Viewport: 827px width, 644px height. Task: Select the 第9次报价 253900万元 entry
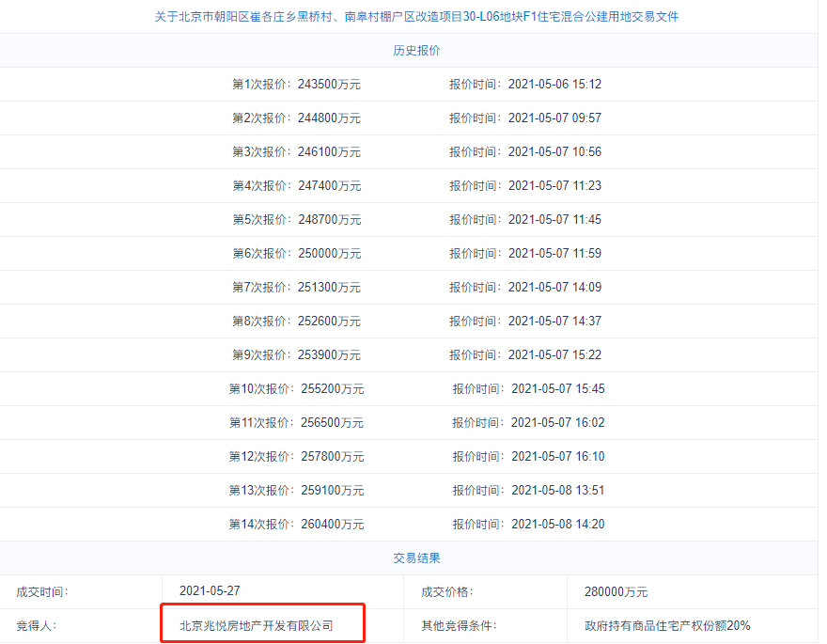click(x=296, y=355)
